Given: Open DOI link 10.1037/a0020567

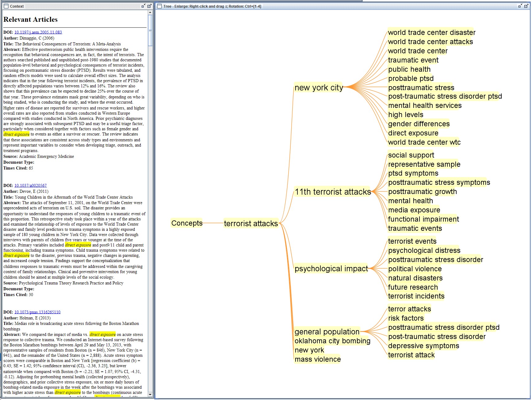Looking at the screenshot, I should (30, 185).
